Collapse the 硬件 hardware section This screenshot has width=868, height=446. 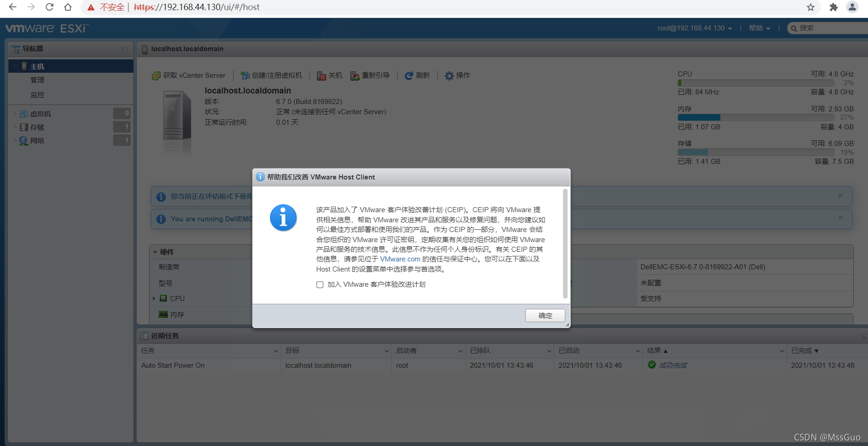click(x=155, y=252)
